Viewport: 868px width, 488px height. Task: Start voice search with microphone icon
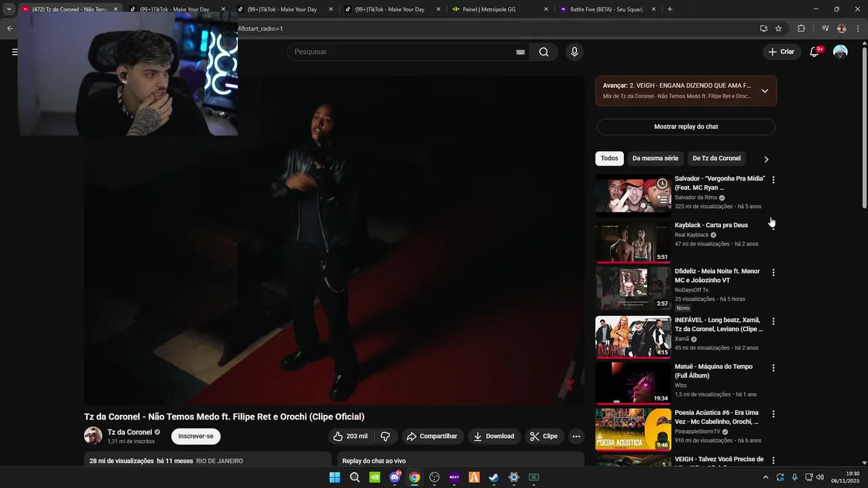pyautogui.click(x=574, y=52)
